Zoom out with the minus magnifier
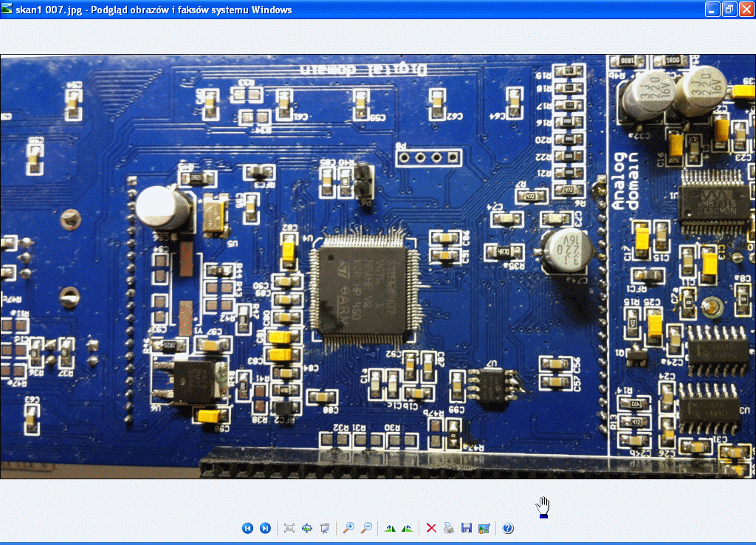This screenshot has width=756, height=545. click(366, 528)
